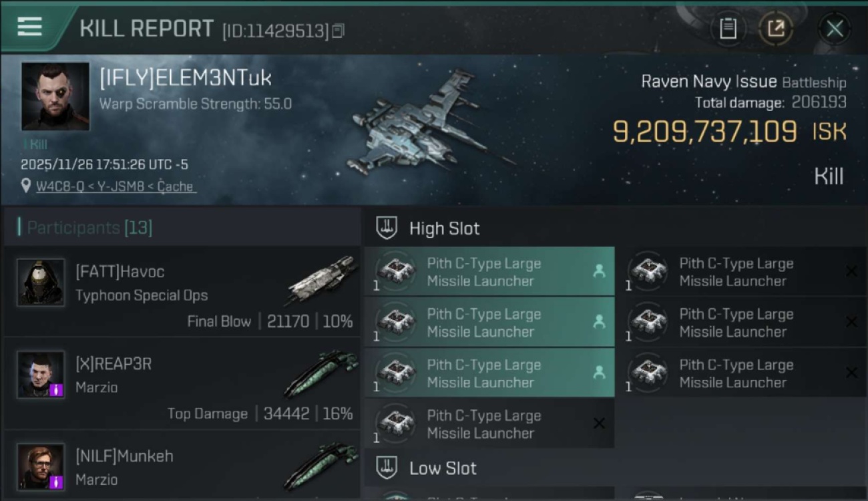Viewport: 868px width, 501px height.
Task: Click person icon on second highlighted launcher
Action: [599, 322]
